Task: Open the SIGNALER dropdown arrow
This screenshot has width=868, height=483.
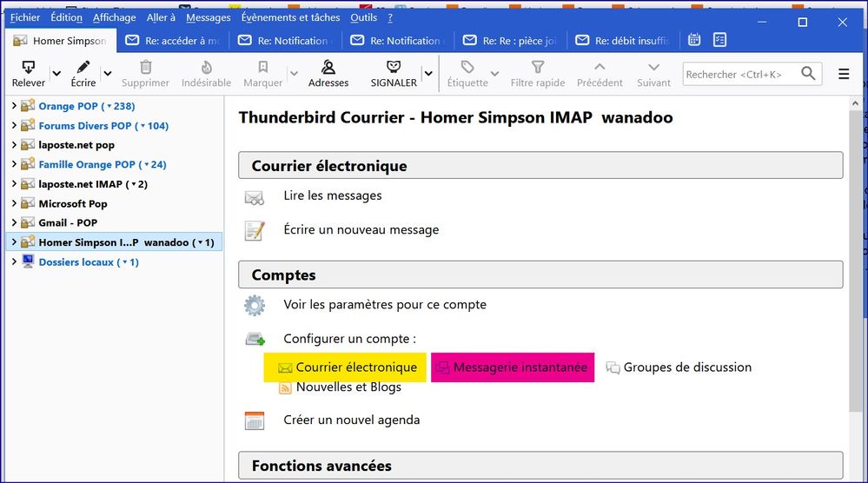Action: pos(428,73)
